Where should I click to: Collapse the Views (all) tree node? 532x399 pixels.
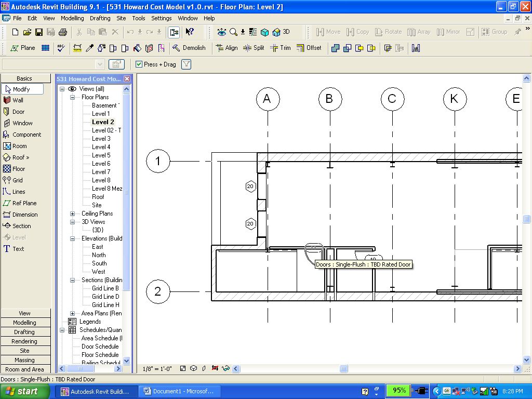(62, 89)
